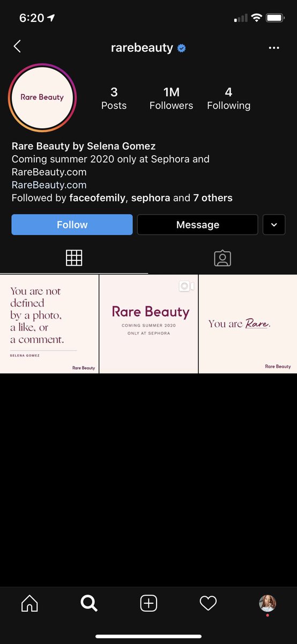This screenshot has height=644, width=297.
Task: View the Rare Beauty profile story picture
Action: [42, 98]
